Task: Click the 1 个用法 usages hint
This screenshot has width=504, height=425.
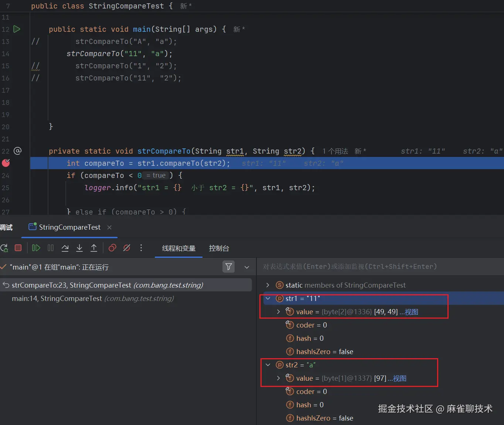Action: (335, 151)
